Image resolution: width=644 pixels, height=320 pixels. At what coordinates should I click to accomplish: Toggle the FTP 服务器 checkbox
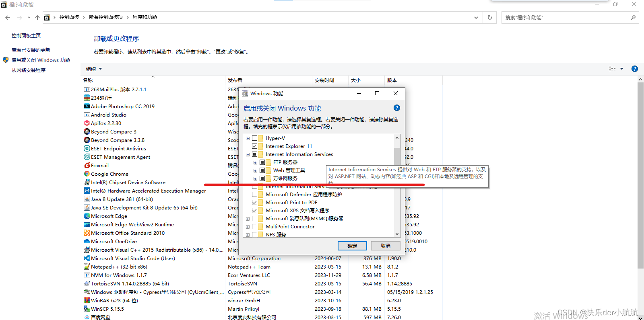pos(262,162)
